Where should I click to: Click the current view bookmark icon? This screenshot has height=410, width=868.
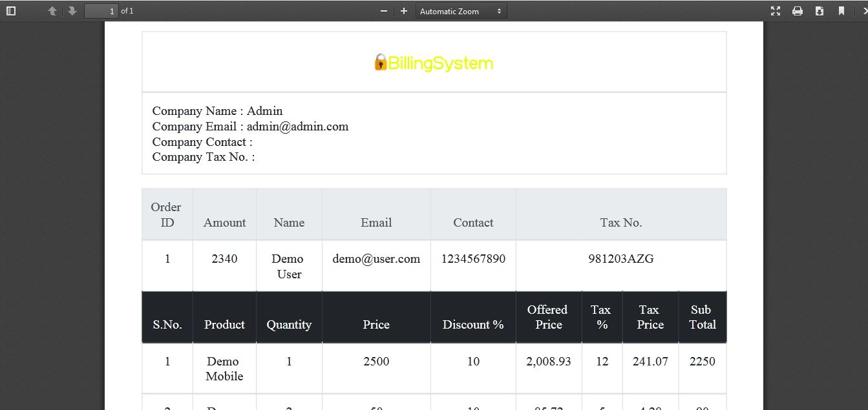pos(842,11)
